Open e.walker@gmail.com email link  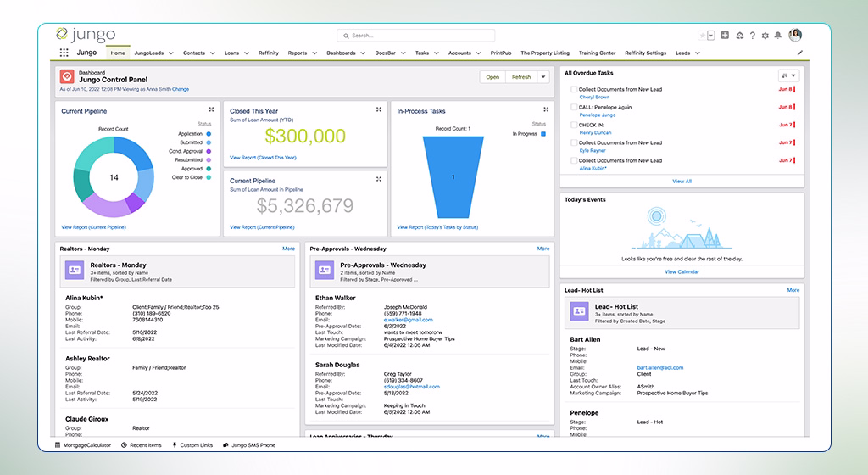click(409, 320)
